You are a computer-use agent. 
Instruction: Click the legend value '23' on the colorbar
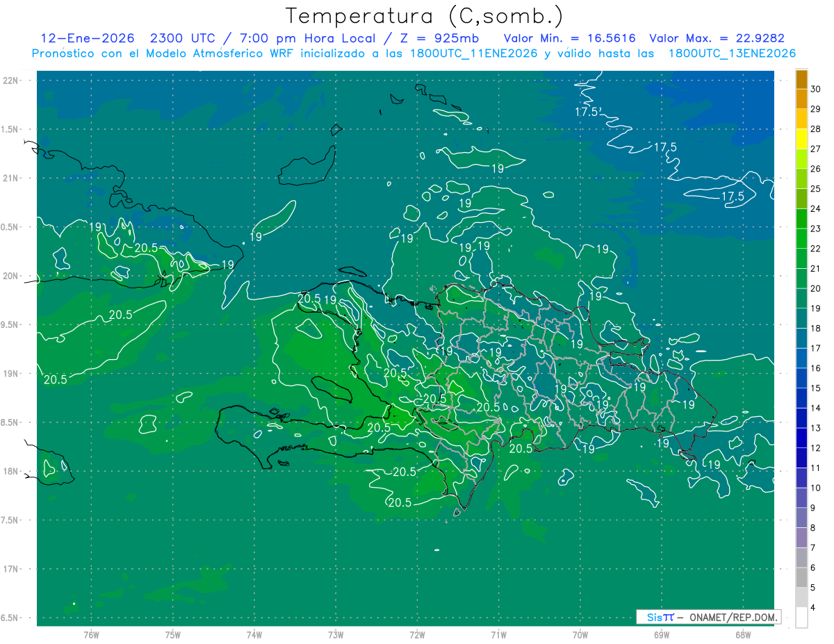816,229
